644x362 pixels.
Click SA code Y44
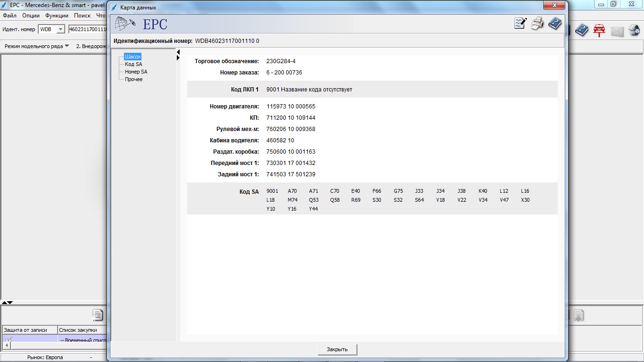[314, 209]
